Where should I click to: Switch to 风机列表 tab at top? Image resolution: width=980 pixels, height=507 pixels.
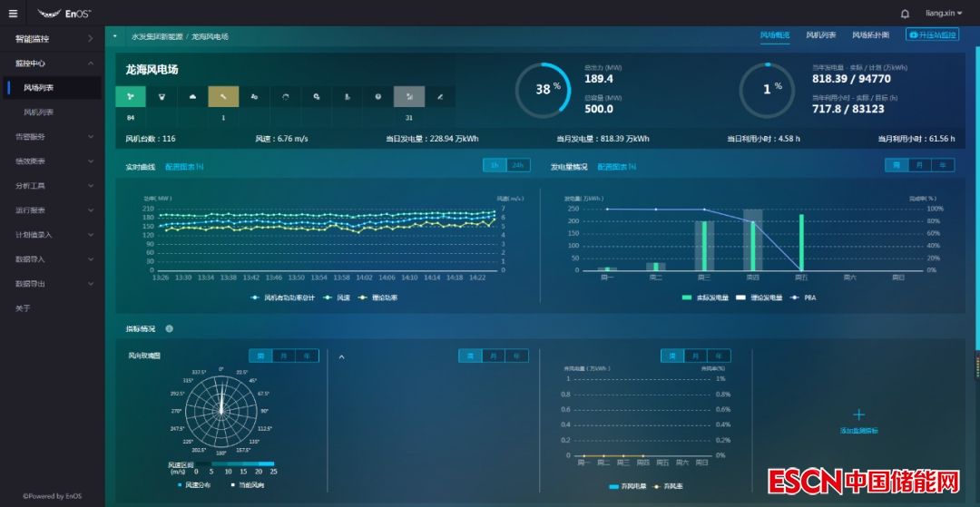point(820,35)
